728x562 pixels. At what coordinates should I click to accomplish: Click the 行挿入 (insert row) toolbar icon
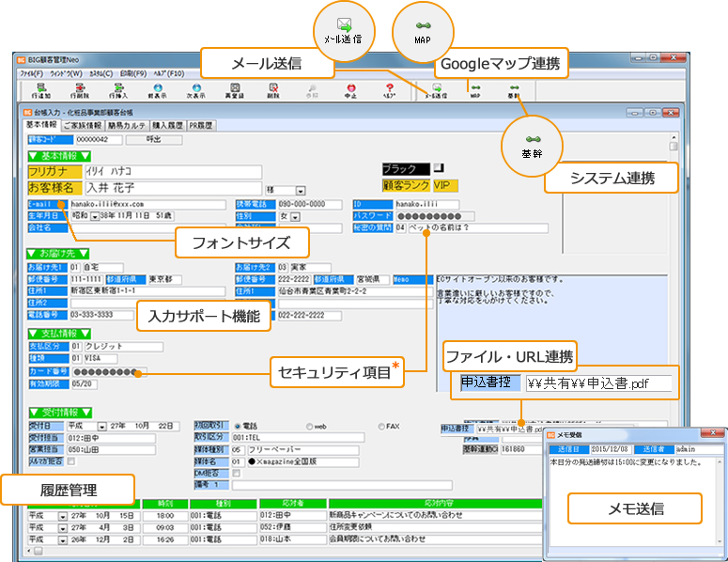119,90
